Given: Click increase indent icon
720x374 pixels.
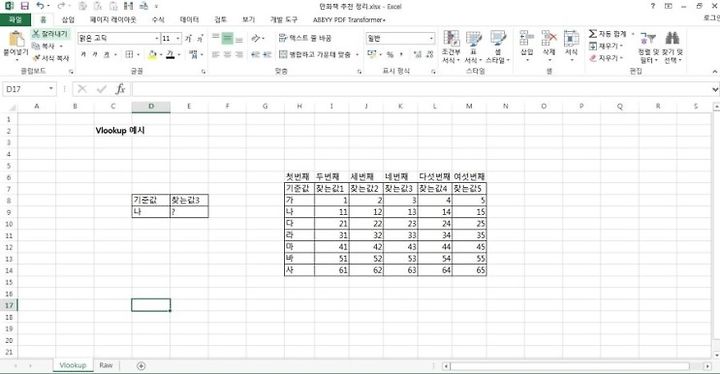Looking at the screenshot, I should [x=267, y=55].
